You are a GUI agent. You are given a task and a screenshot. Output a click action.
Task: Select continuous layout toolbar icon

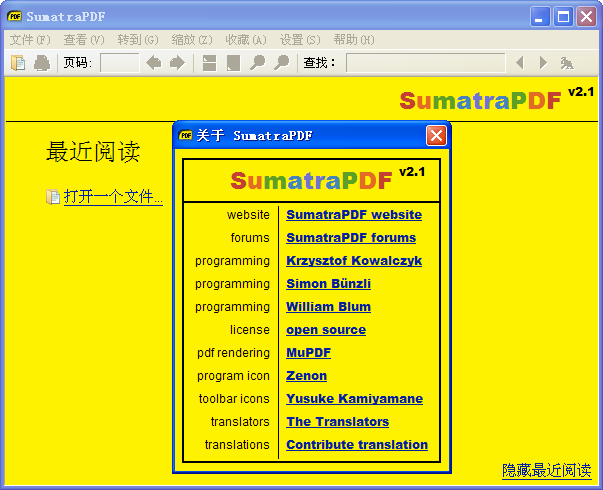click(210, 63)
